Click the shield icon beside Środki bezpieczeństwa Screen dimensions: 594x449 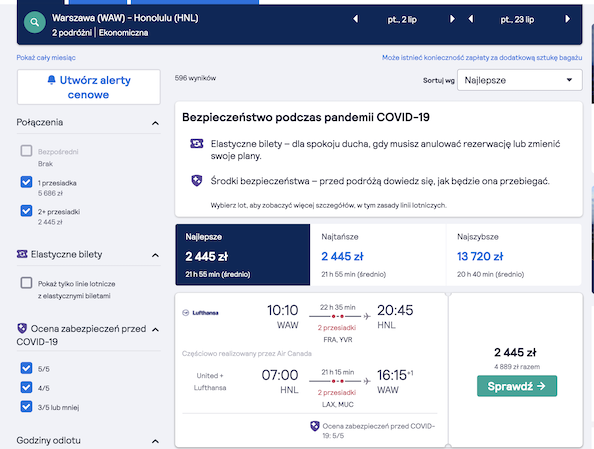point(197,181)
